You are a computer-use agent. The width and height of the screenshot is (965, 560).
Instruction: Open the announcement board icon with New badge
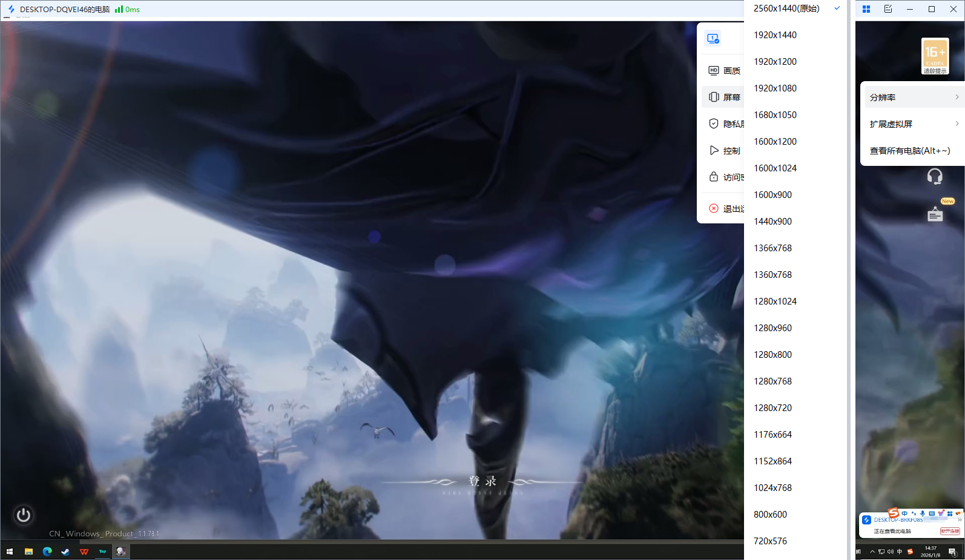click(x=935, y=214)
